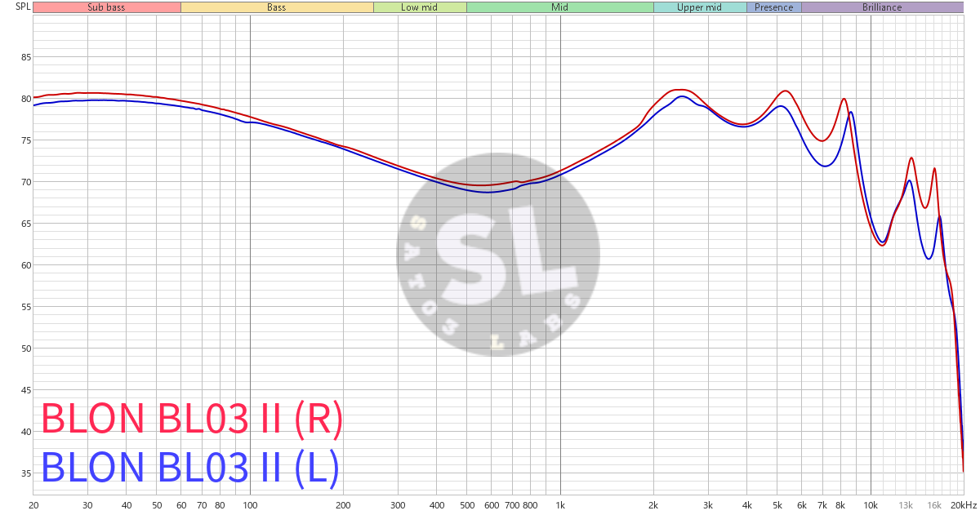The height and width of the screenshot is (515, 980).
Task: Click the 20kHz frequency axis label
Action: point(964,504)
